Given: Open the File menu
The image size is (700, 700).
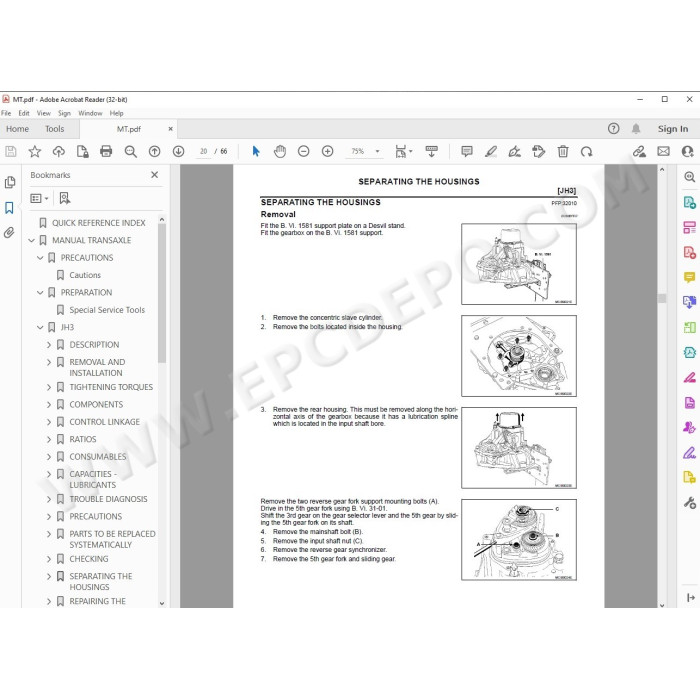Looking at the screenshot, I should [6, 113].
